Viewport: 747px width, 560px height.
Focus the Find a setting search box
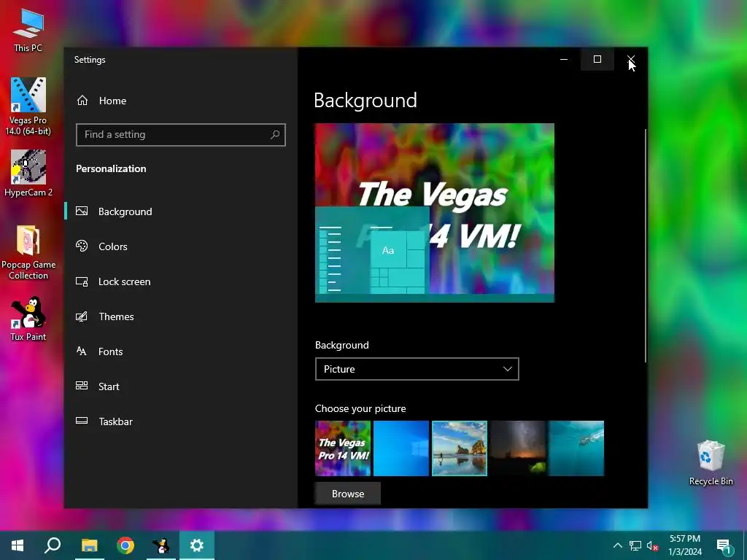pyautogui.click(x=181, y=135)
